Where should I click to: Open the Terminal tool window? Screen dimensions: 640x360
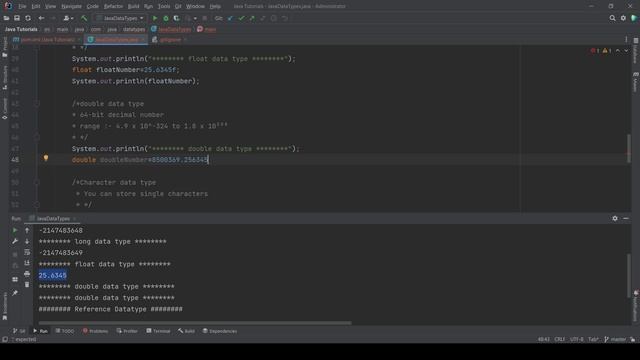(x=158, y=331)
